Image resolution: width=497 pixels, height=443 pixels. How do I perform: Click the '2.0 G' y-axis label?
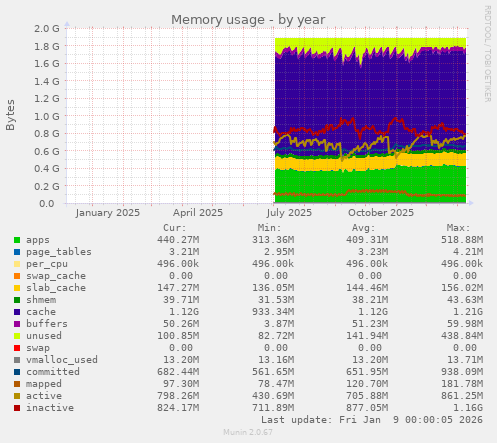pos(47,29)
